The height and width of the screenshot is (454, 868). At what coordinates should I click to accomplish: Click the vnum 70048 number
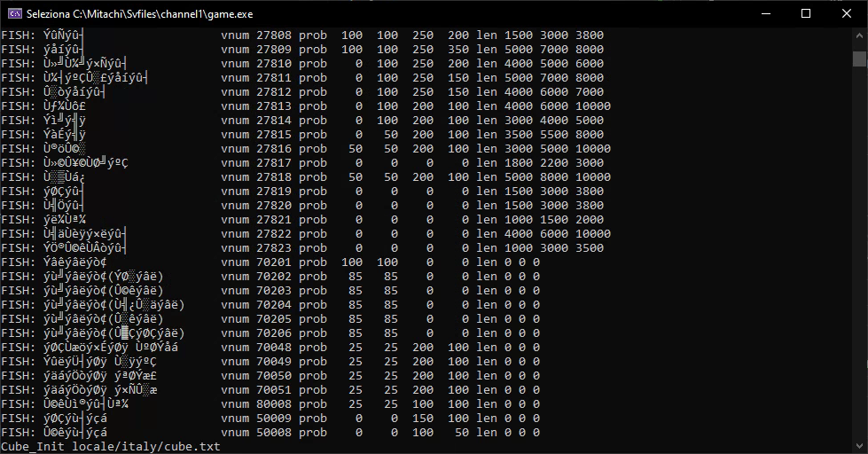274,348
